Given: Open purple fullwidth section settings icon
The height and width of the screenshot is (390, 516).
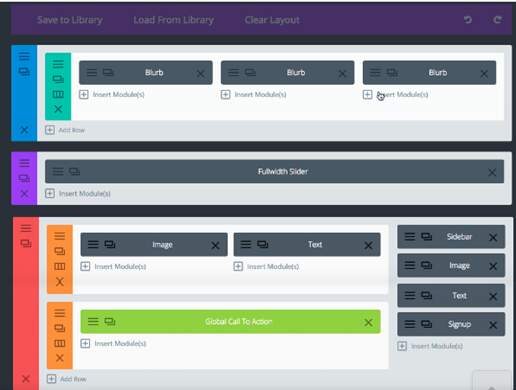Looking at the screenshot, I should pos(24,163).
